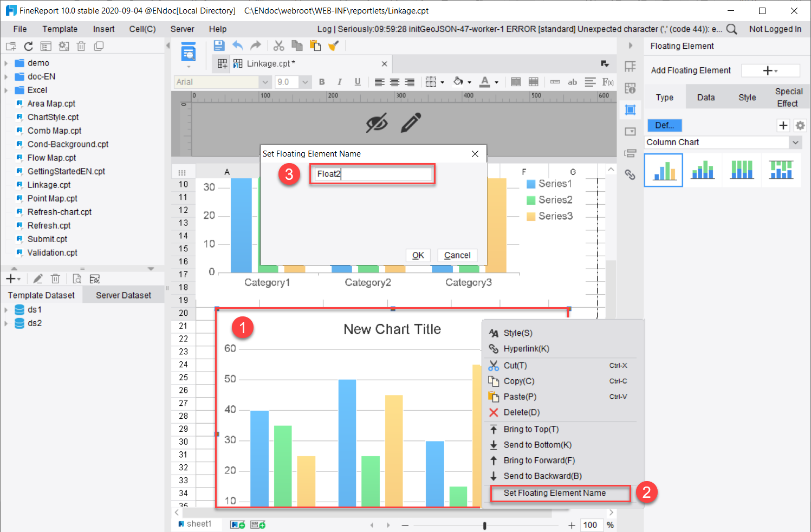
Task: Click the chart settings gear icon
Action: [x=800, y=126]
